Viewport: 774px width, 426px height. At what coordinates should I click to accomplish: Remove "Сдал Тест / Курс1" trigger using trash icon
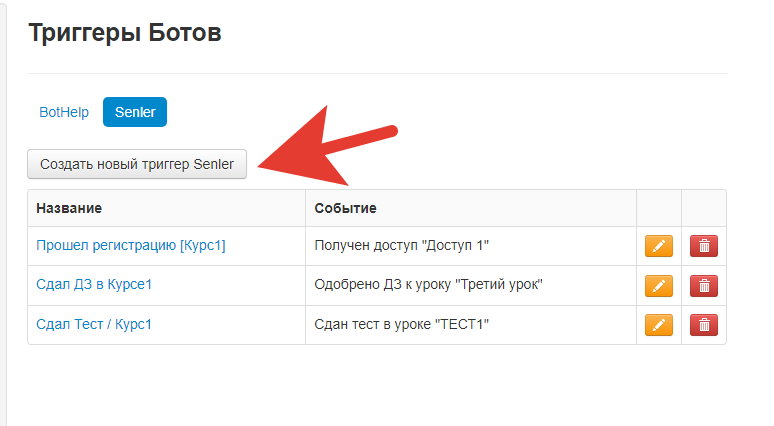coord(704,325)
